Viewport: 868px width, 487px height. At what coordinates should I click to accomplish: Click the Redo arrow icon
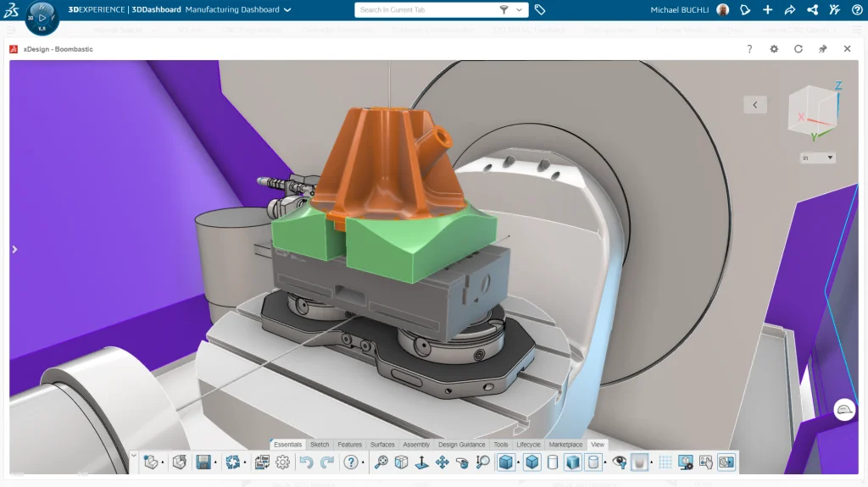(326, 462)
